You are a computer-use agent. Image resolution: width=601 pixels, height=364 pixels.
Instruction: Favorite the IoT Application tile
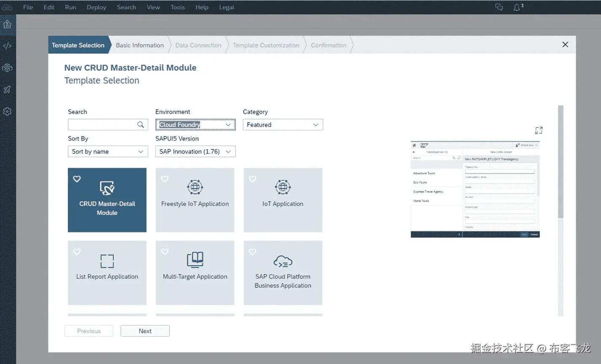(252, 179)
